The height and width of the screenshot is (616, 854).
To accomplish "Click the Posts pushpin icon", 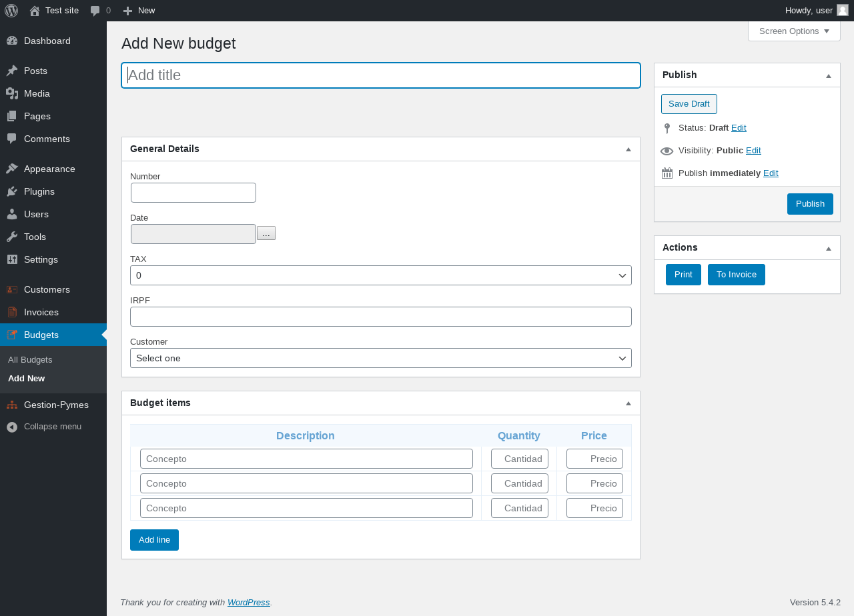I will pos(12,71).
